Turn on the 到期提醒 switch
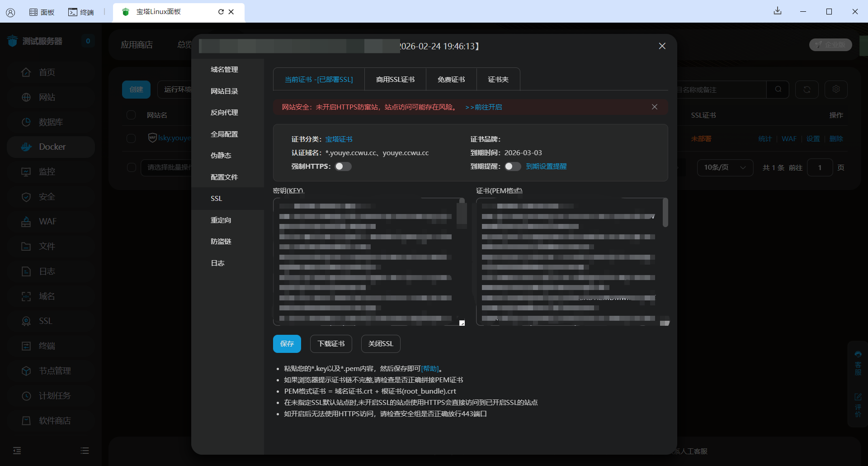Screen dimensions: 868x466 pyautogui.click(x=512, y=166)
